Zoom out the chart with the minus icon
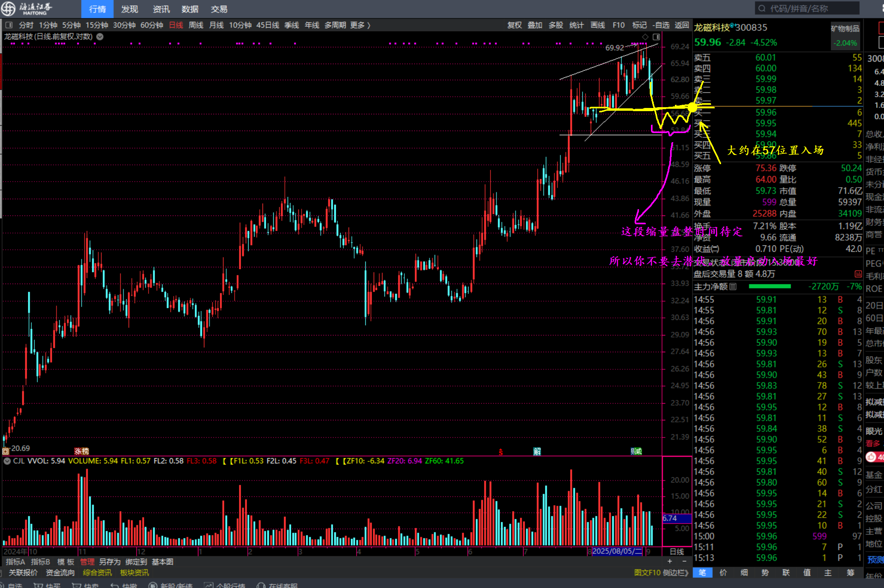 [x=684, y=561]
